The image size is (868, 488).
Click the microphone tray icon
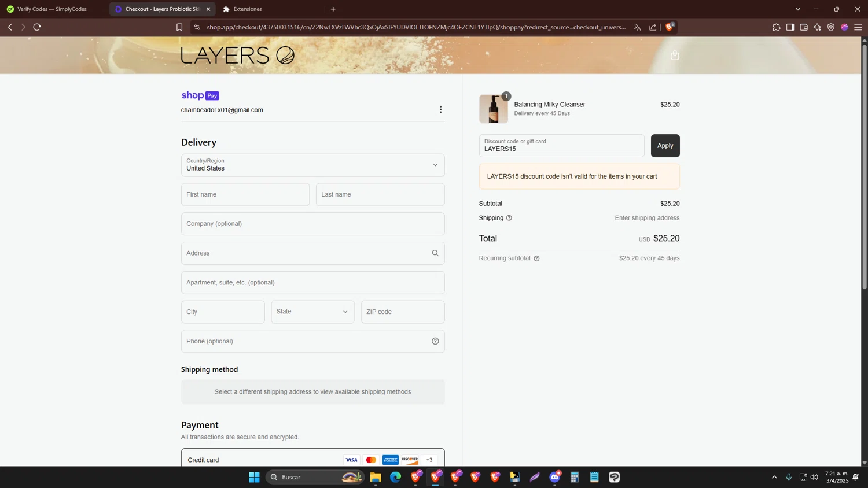coord(789,477)
